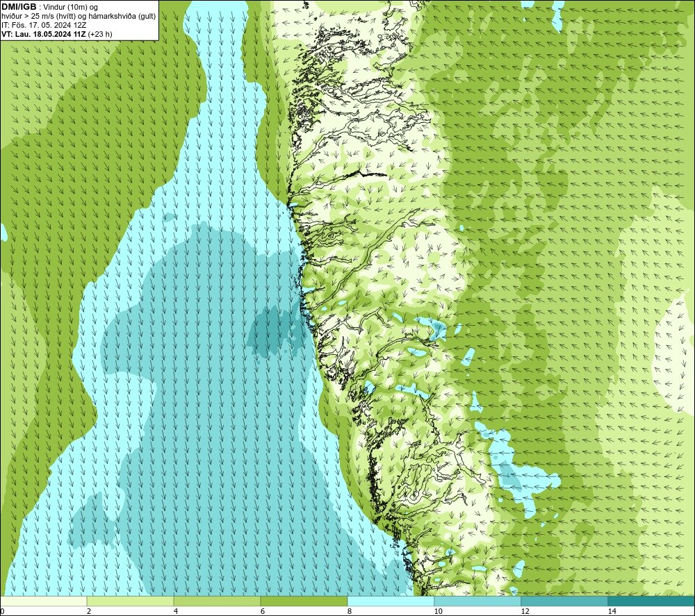Click the 12–14 m/s teal legend swatch
This screenshot has height=616, width=695.
tap(564, 601)
